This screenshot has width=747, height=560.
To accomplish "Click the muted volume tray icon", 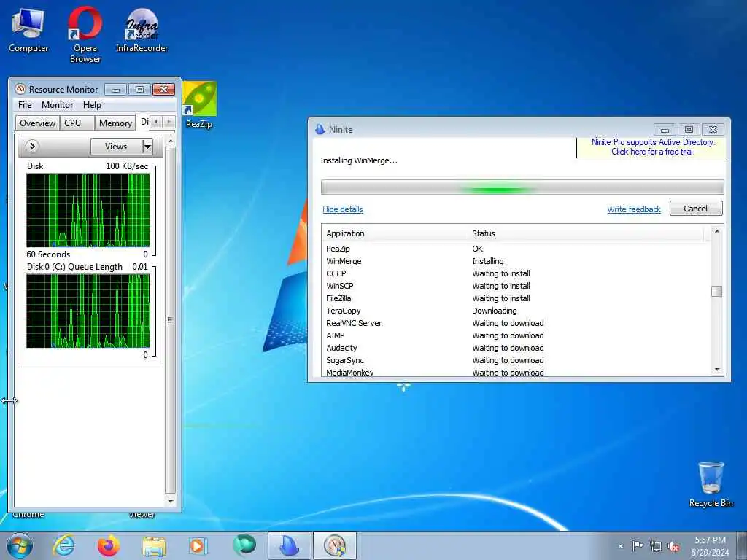I will coord(673,547).
